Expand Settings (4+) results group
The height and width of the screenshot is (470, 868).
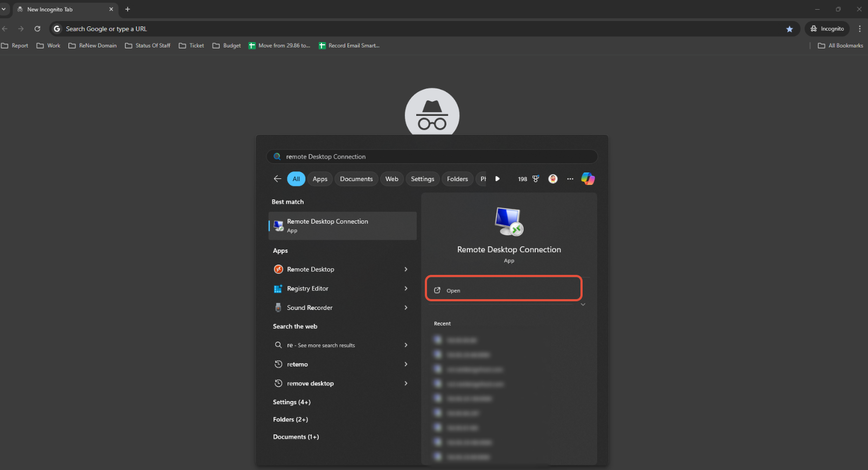(x=292, y=402)
